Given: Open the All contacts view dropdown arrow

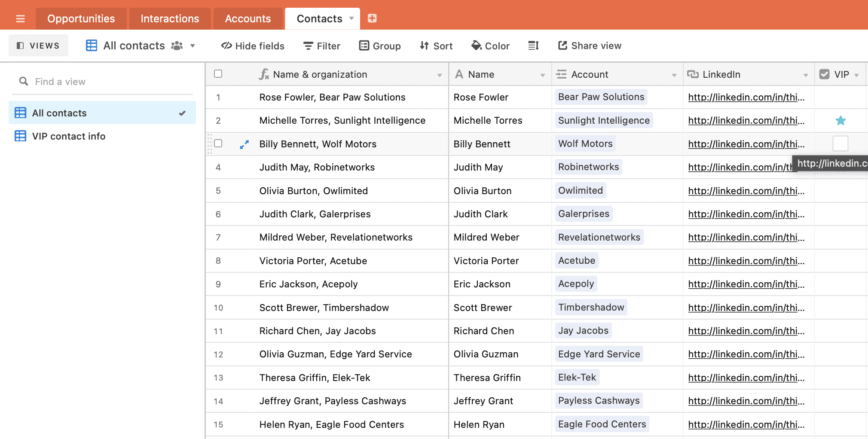Looking at the screenshot, I should [193, 46].
